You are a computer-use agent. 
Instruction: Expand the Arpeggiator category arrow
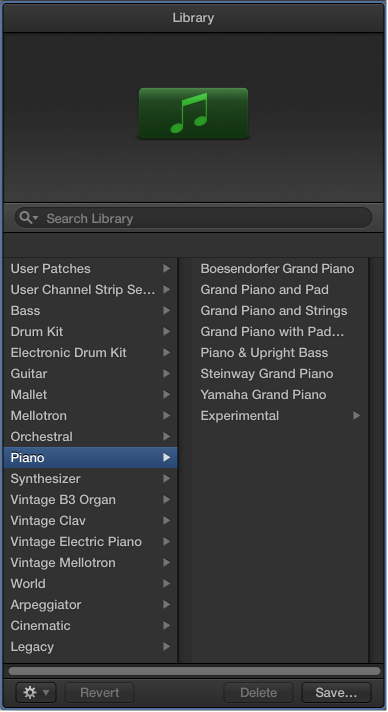tap(167, 604)
